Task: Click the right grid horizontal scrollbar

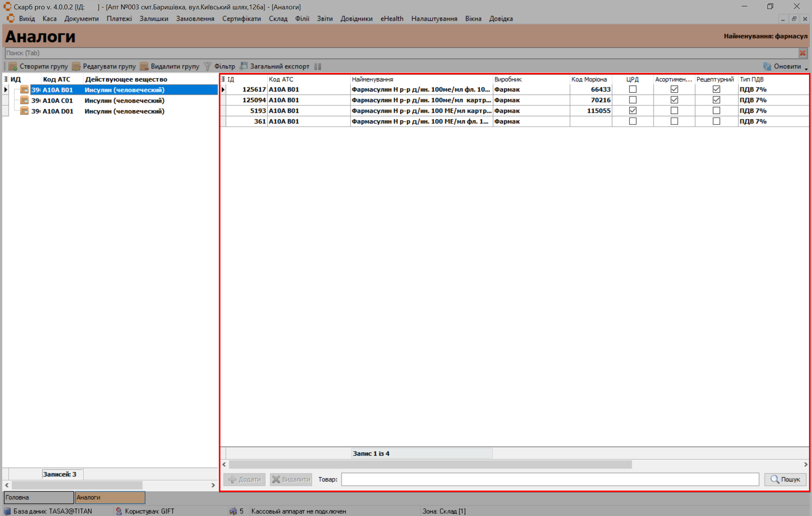Action: pos(430,464)
